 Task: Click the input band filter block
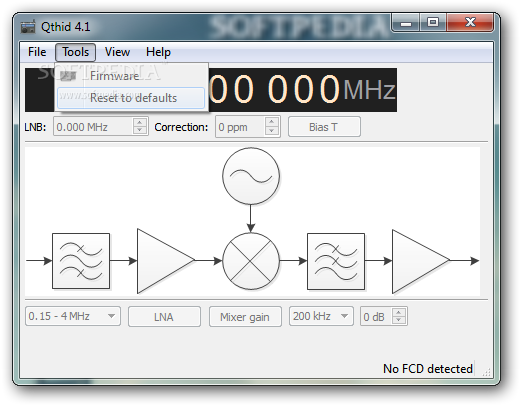click(81, 261)
